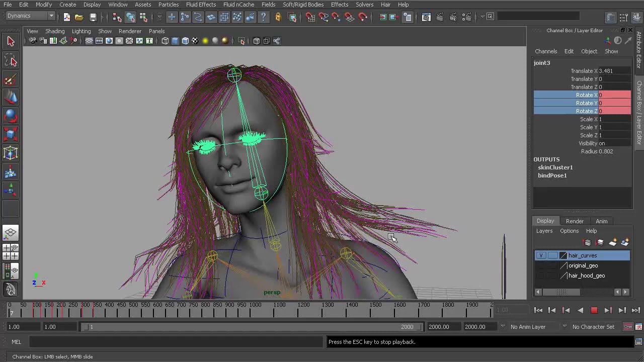Click the lock selection icon in toolbar
The image size is (644, 362).
(278, 17)
